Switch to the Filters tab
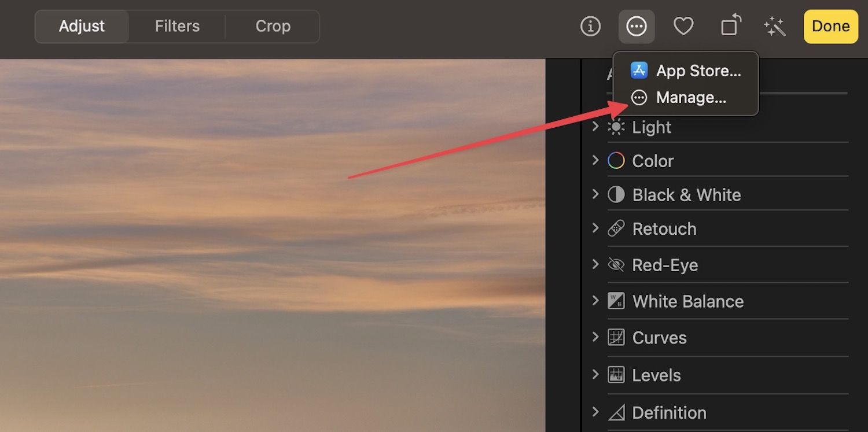868x432 pixels. coord(177,26)
